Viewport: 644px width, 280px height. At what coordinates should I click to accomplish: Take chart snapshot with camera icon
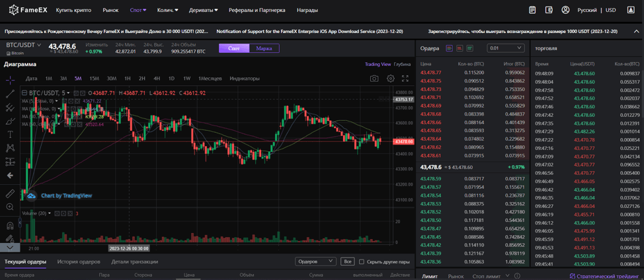point(374,79)
